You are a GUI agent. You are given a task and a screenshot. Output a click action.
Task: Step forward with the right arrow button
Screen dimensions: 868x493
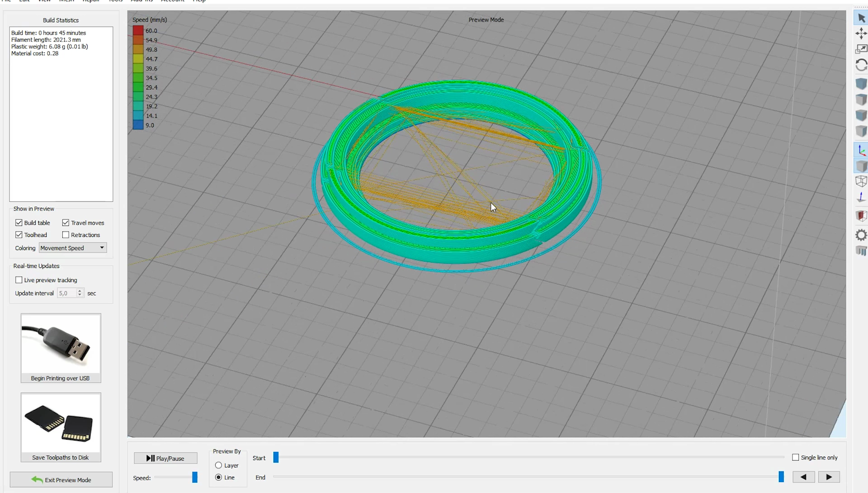pos(829,477)
